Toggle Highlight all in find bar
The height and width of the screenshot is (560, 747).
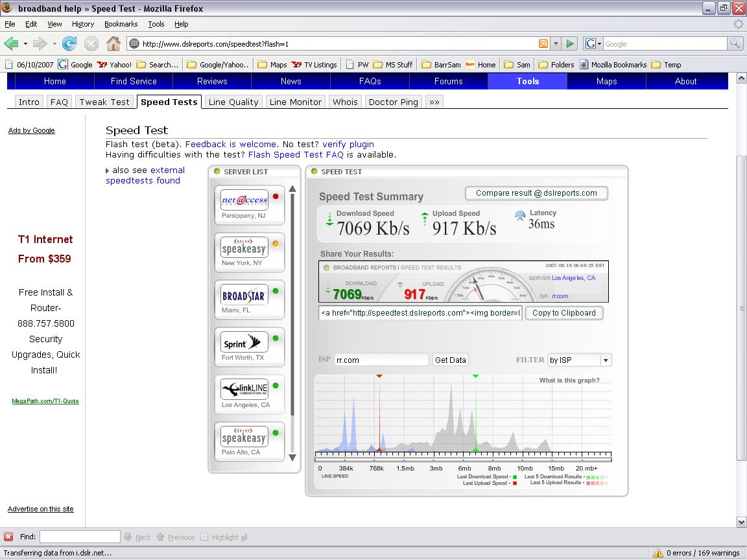224,537
